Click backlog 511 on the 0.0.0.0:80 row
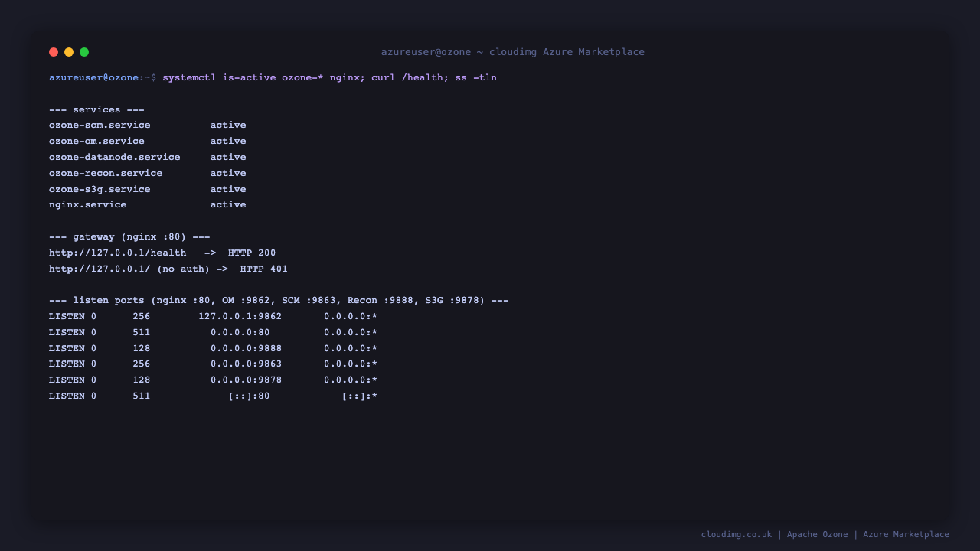Screen dimensions: 980x551 142,333
